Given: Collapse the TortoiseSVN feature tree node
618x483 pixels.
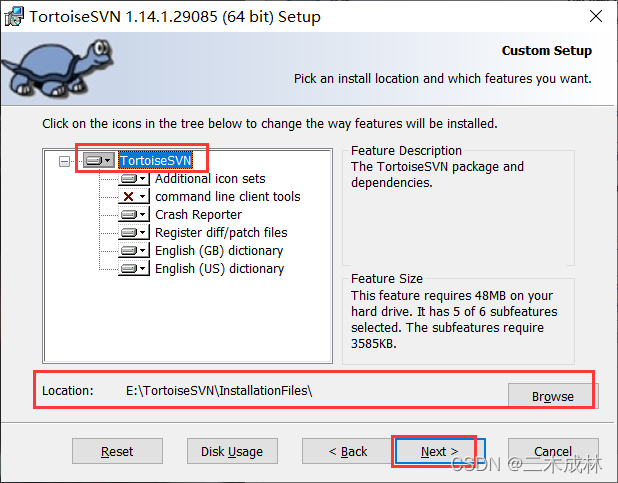Looking at the screenshot, I should coord(64,161).
